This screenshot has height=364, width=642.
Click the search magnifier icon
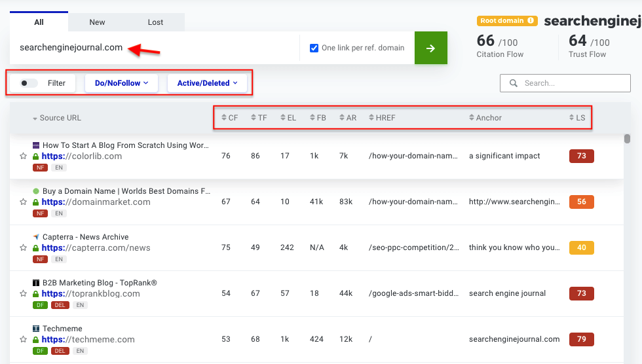pyautogui.click(x=512, y=83)
